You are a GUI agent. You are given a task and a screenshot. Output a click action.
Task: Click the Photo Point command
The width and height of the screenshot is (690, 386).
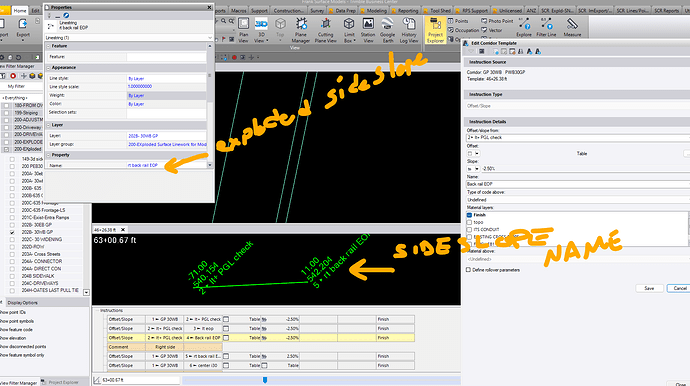497,21
